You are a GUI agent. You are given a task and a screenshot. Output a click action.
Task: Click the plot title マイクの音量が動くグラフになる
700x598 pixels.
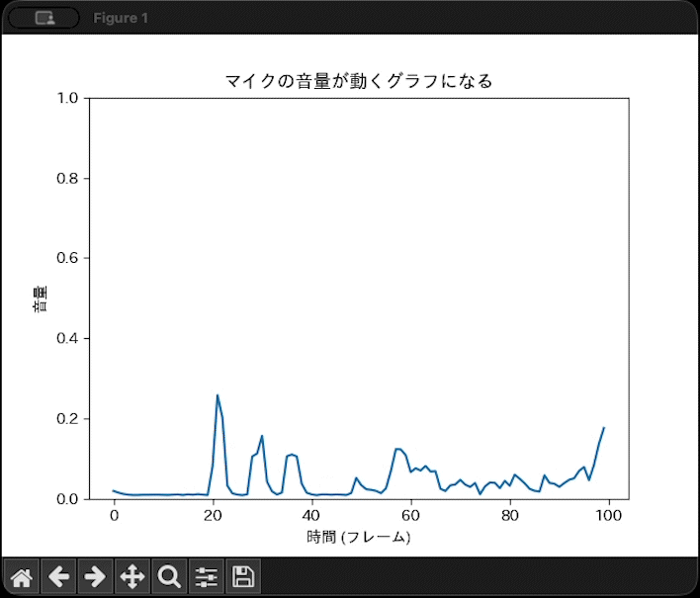pyautogui.click(x=359, y=81)
